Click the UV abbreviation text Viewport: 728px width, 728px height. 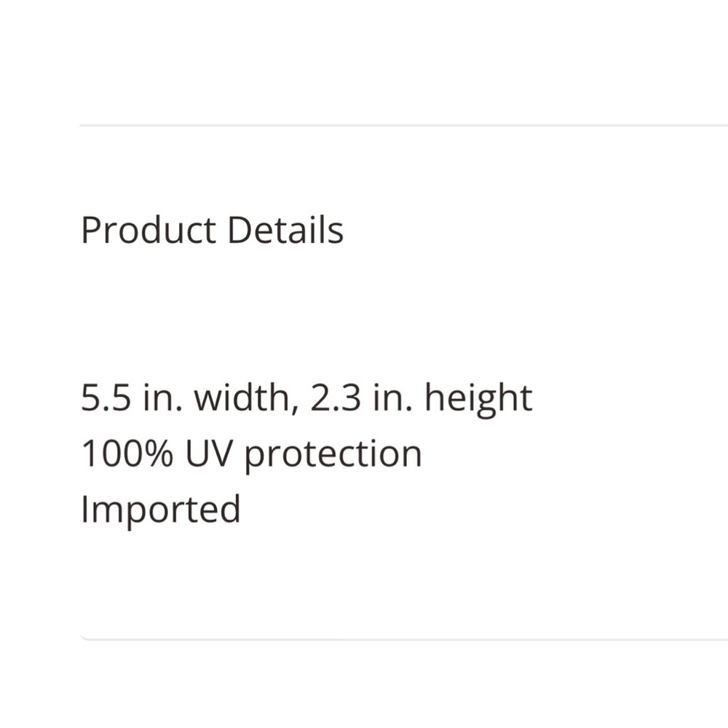coord(208,453)
